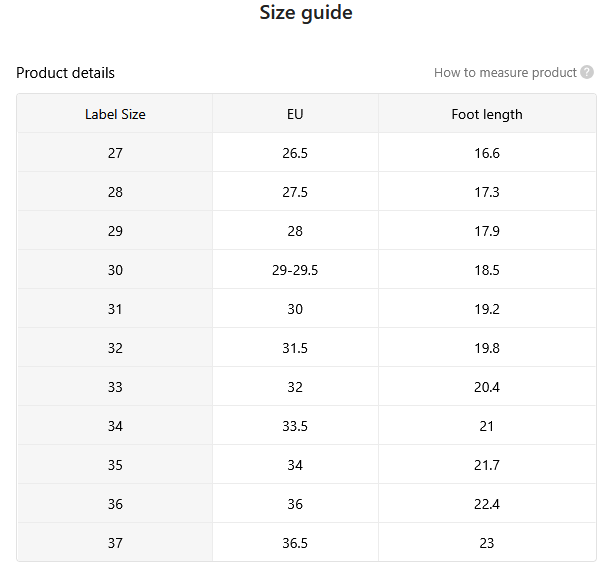Select the EU column header
This screenshot has width=610, height=574.
(x=295, y=114)
